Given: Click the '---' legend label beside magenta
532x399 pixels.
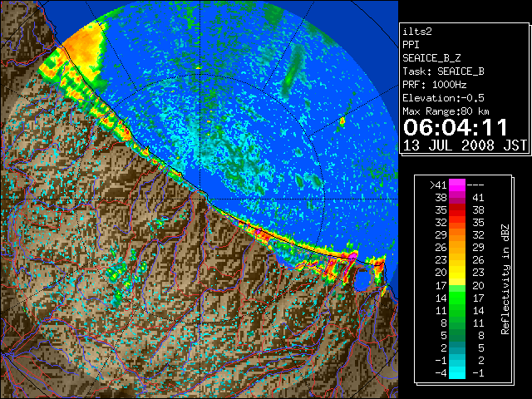Looking at the screenshot, I should point(475,185).
